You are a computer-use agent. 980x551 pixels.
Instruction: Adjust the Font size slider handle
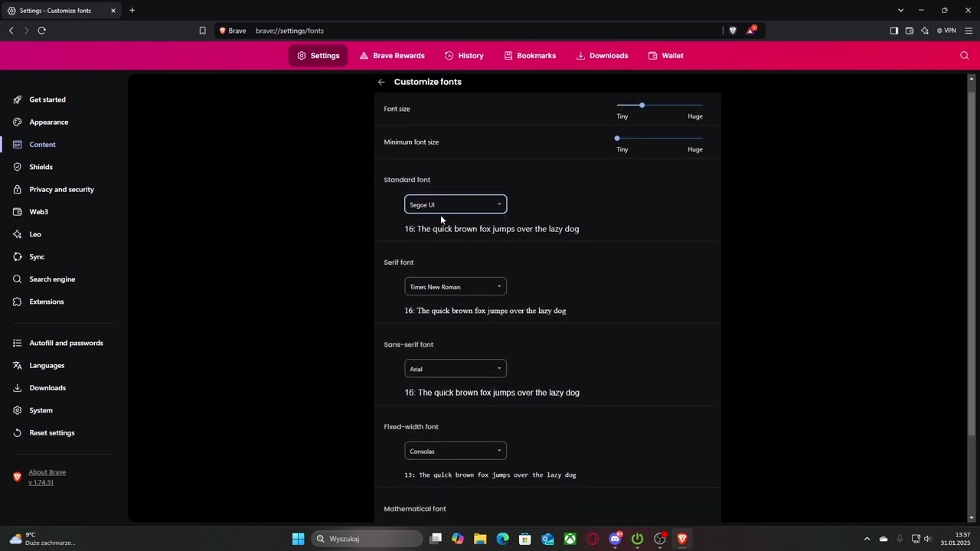click(x=642, y=105)
